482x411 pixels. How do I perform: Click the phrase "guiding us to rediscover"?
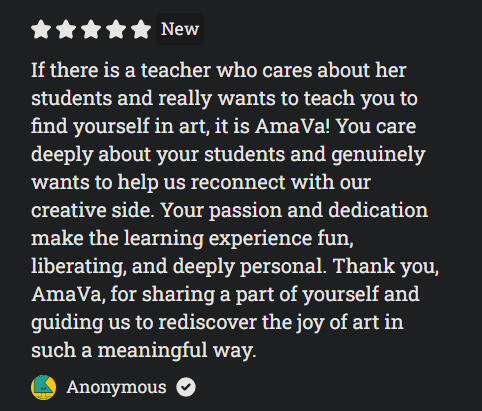click(144, 323)
